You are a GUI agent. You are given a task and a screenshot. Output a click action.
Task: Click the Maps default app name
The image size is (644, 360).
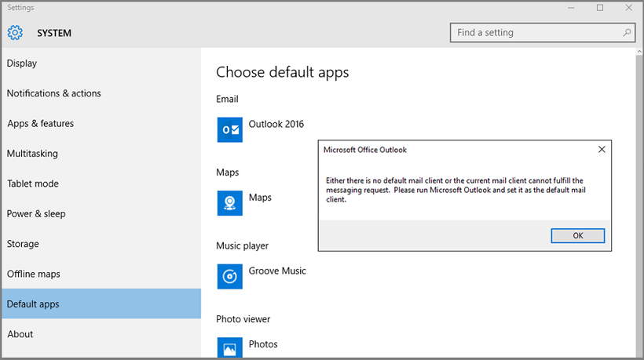tap(260, 198)
